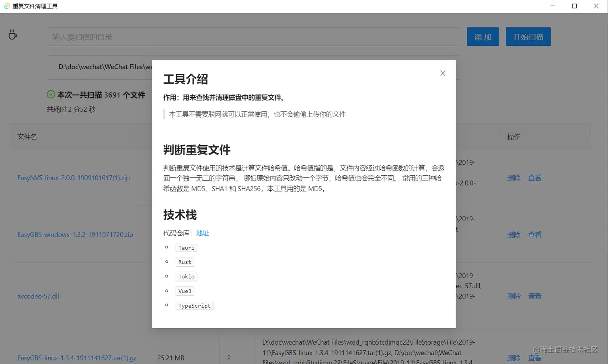Click the 工具介绍 heading
This screenshot has height=364, width=608.
click(186, 79)
